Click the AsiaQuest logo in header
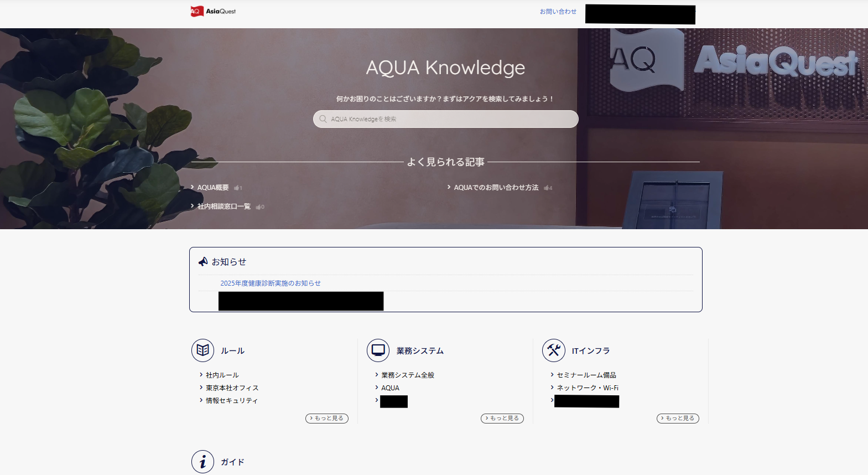Image resolution: width=868 pixels, height=475 pixels. pos(213,12)
